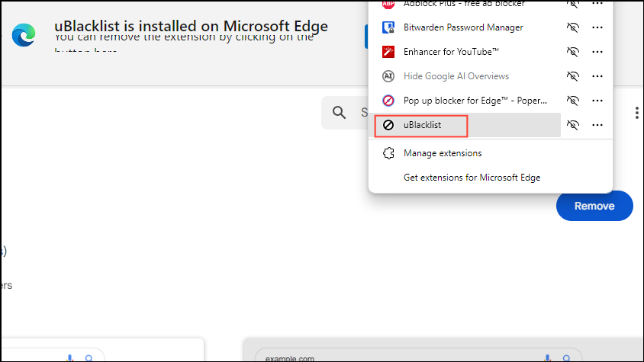
Task: Select uBlacklist in the extensions list
Action: tap(465, 125)
